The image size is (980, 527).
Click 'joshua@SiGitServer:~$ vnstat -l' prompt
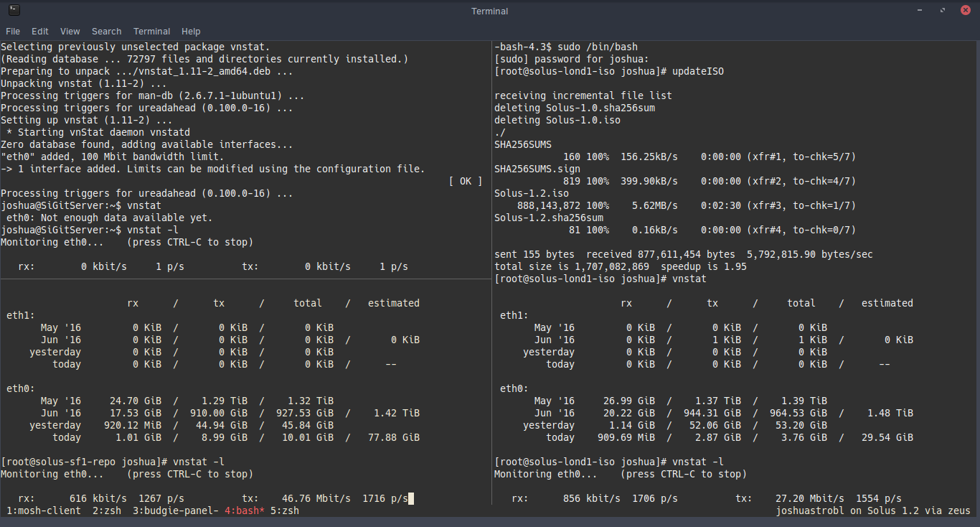coord(90,230)
